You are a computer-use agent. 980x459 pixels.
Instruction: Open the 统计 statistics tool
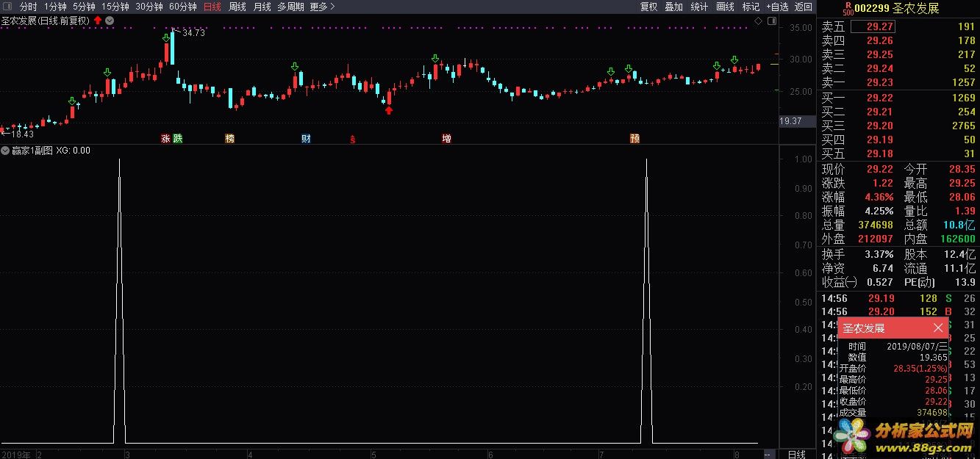699,7
